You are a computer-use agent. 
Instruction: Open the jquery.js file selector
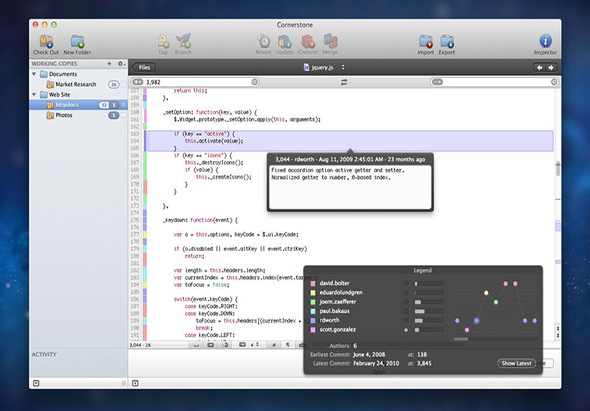(x=324, y=67)
